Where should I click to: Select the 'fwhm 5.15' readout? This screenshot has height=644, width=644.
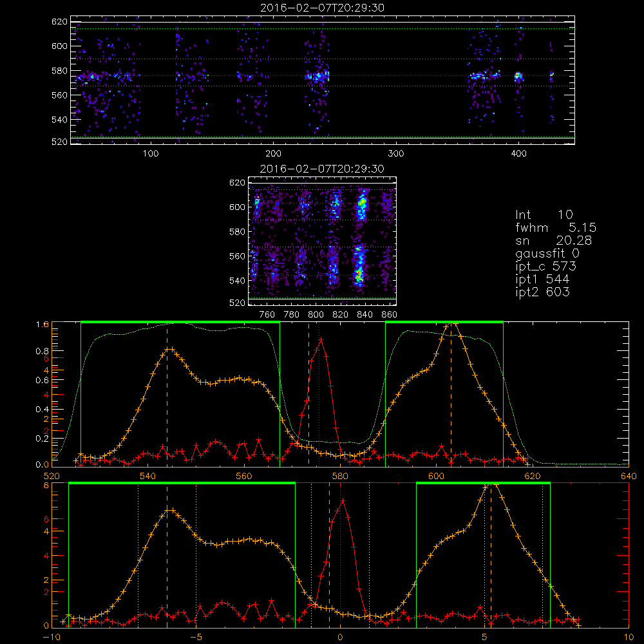[556, 227]
